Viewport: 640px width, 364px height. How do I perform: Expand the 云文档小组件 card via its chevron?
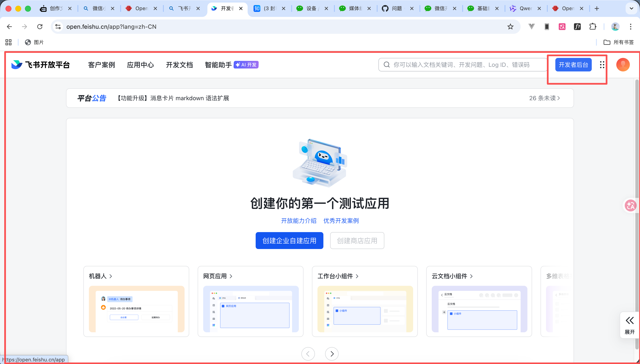click(x=472, y=276)
